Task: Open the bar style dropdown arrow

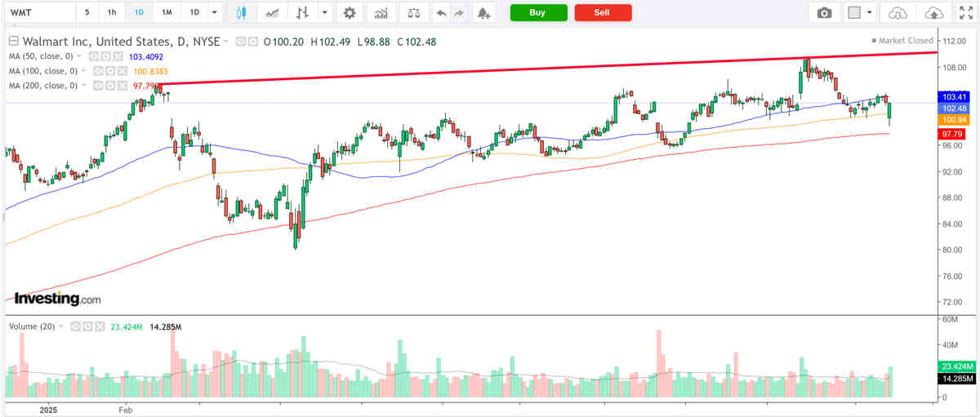Action: click(x=325, y=13)
